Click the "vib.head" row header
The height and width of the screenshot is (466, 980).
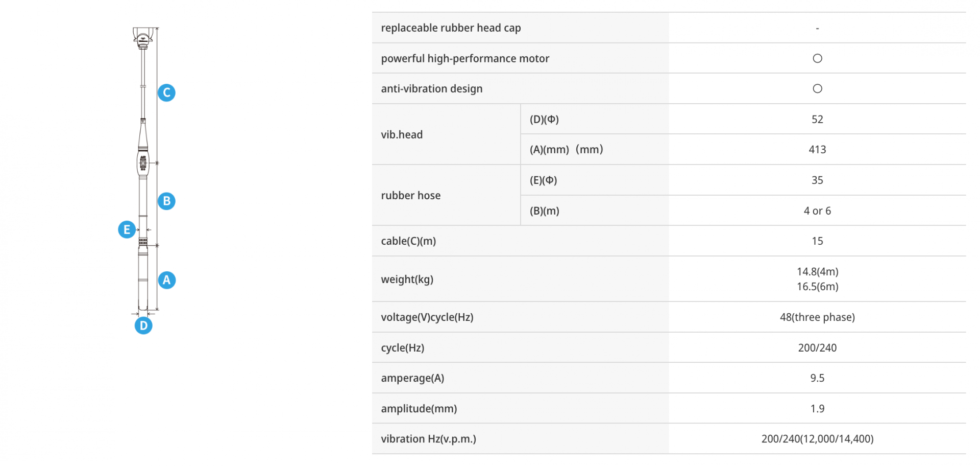pyautogui.click(x=402, y=134)
